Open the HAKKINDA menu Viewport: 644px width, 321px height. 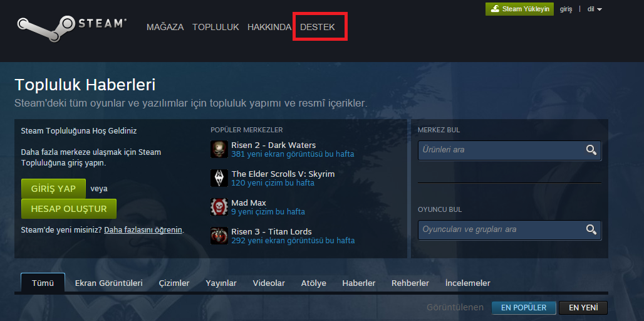(x=269, y=27)
